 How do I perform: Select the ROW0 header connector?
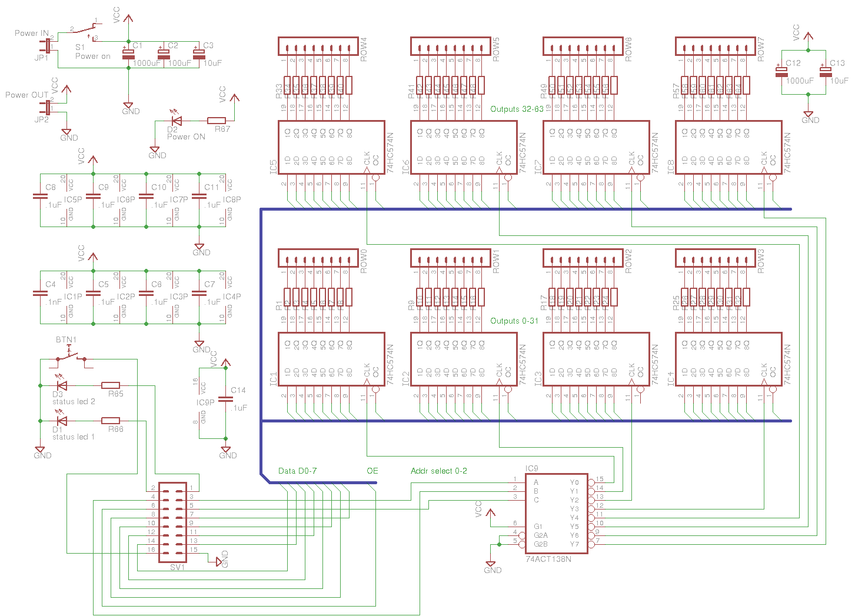pyautogui.click(x=318, y=258)
